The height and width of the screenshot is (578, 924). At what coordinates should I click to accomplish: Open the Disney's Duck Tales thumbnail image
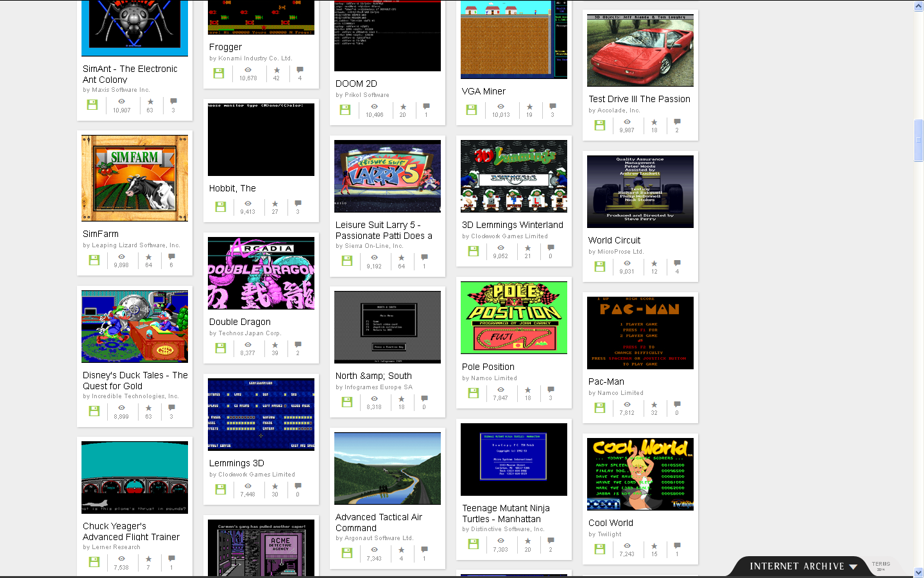[135, 326]
